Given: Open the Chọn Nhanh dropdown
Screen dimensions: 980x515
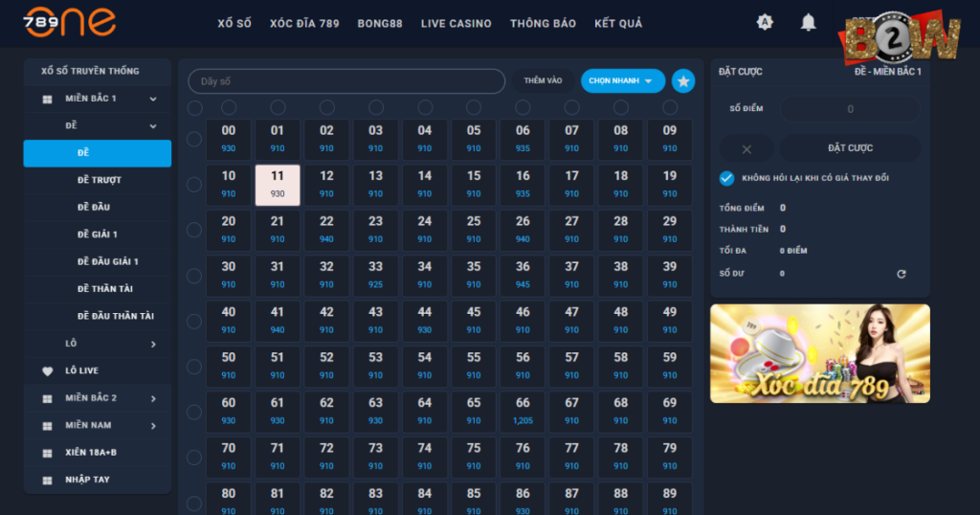Looking at the screenshot, I should (622, 81).
